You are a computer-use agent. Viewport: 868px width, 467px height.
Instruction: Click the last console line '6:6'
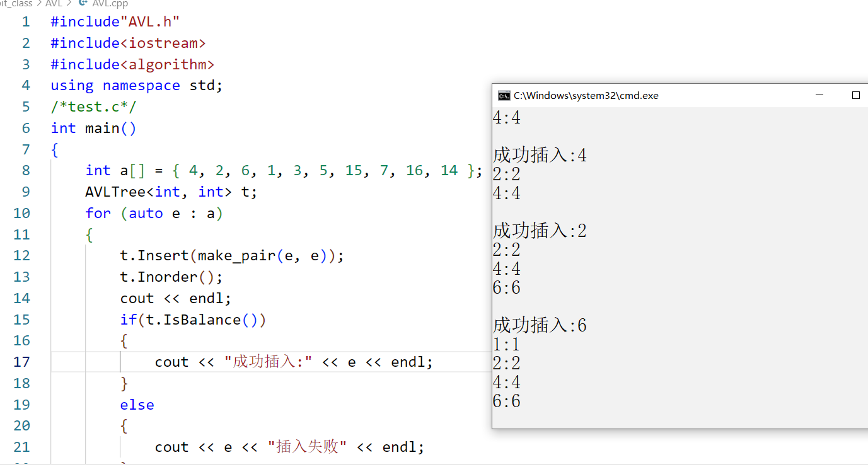point(507,401)
